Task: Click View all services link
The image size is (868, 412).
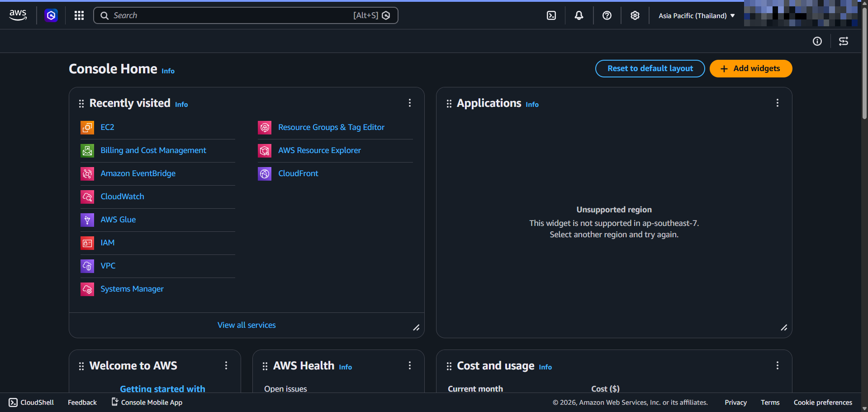Action: [x=247, y=325]
